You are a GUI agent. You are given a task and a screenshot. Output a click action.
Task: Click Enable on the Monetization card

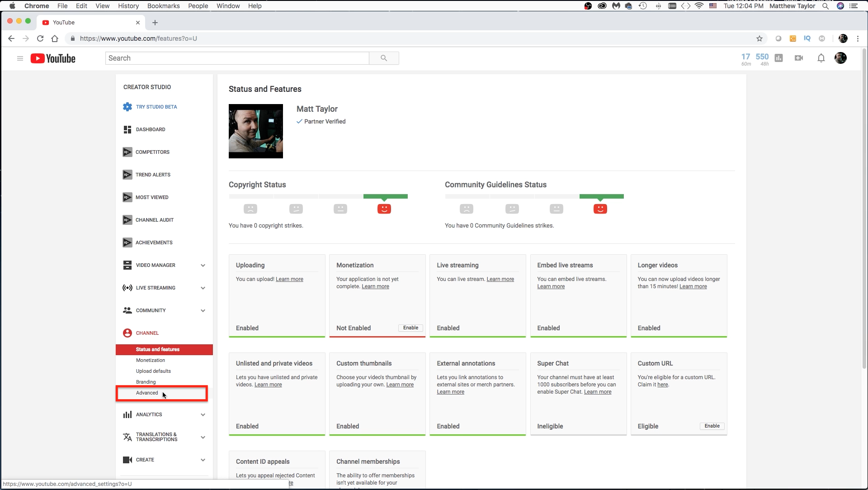pos(410,328)
